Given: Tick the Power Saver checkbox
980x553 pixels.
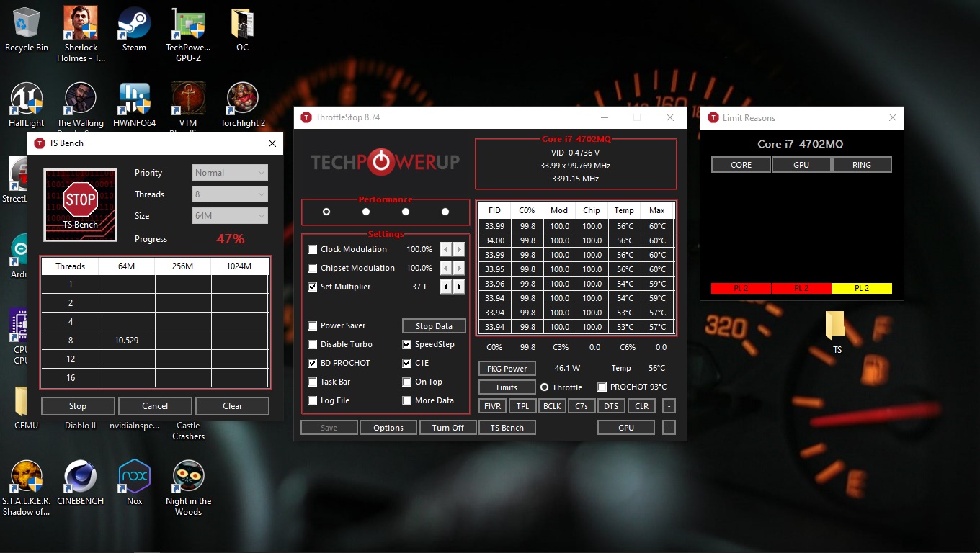Looking at the screenshot, I should 313,326.
